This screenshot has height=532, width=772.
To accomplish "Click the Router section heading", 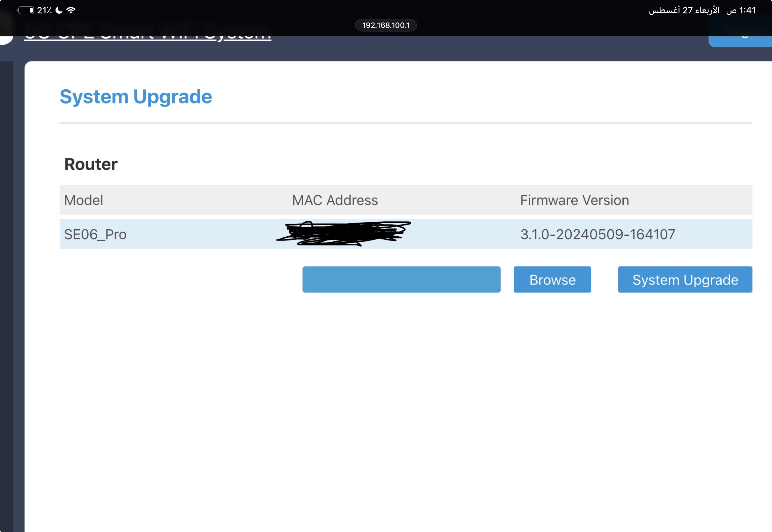I will click(x=91, y=164).
